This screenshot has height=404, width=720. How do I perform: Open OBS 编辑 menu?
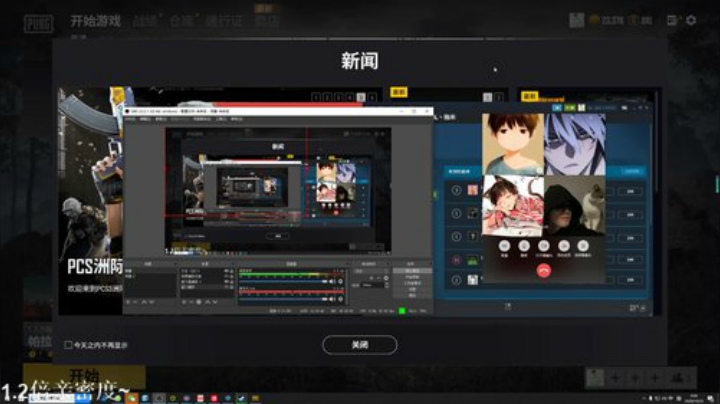tap(145, 119)
